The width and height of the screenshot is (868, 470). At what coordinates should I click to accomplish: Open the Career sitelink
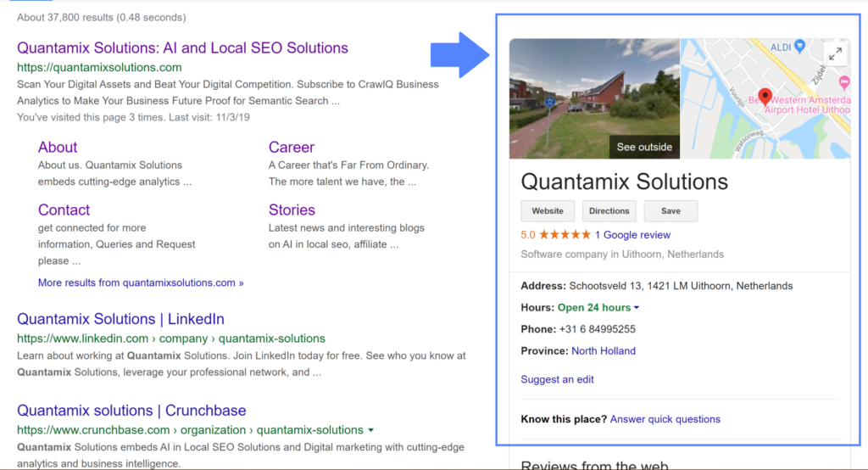[x=292, y=148]
